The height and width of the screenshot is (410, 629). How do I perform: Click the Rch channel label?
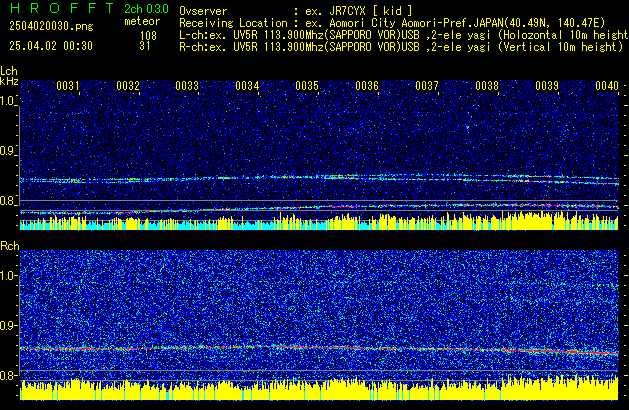pyautogui.click(x=10, y=246)
